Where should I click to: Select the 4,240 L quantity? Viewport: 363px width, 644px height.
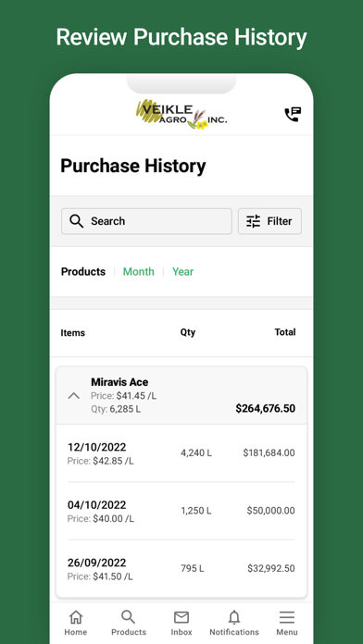(x=196, y=453)
